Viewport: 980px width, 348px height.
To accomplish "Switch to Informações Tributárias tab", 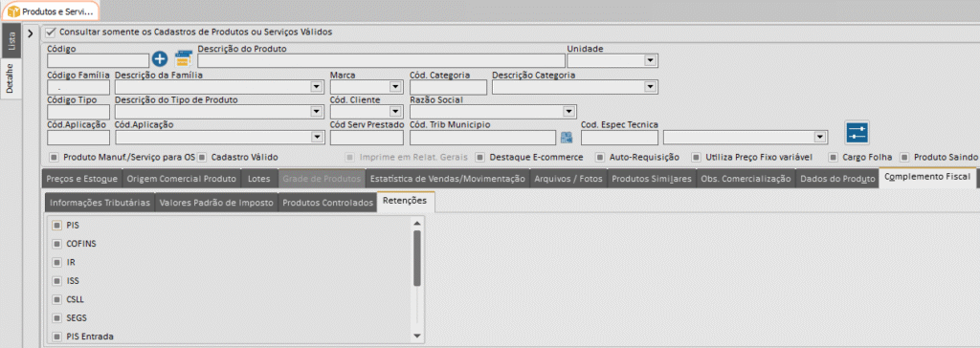I will [100, 203].
